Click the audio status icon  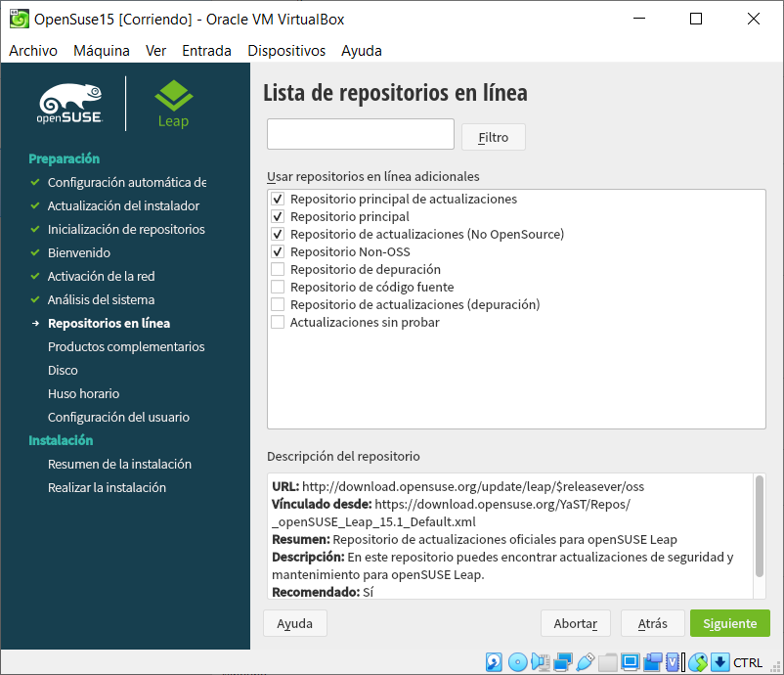pyautogui.click(x=540, y=662)
